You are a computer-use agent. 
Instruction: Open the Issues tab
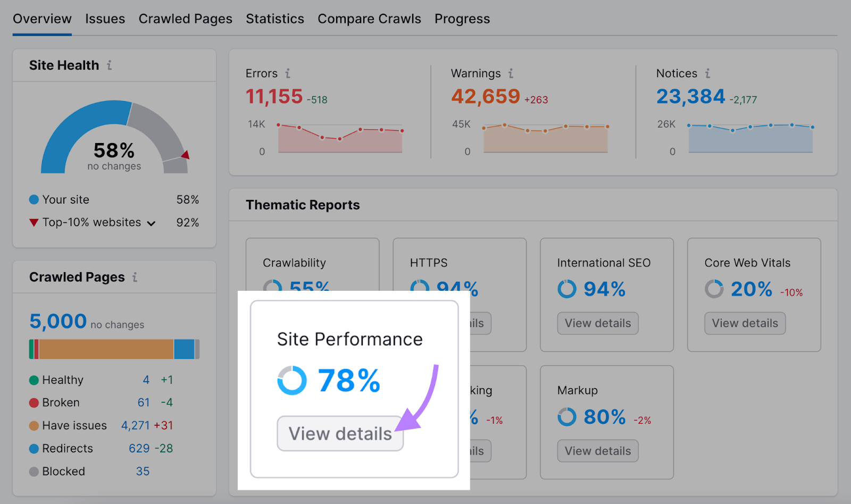click(105, 19)
